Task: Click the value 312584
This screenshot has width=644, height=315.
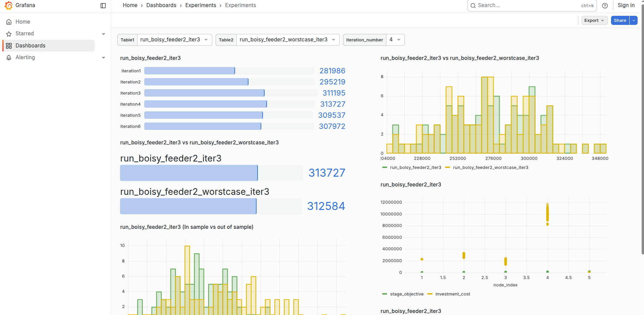Action: tap(326, 206)
